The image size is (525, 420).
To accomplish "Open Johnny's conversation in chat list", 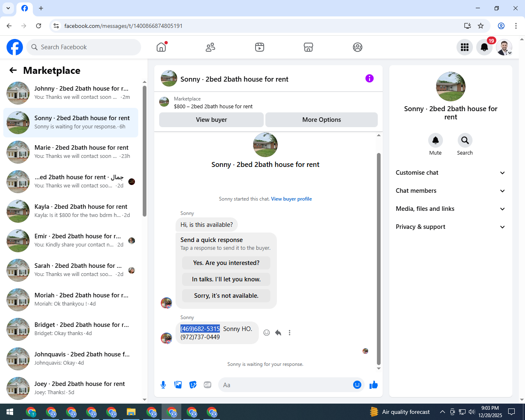I will 71,93.
